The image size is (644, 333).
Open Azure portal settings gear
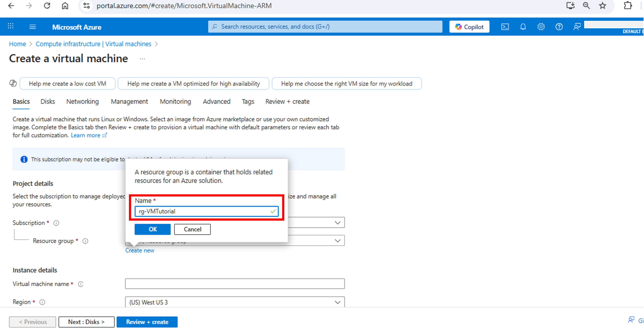click(541, 27)
